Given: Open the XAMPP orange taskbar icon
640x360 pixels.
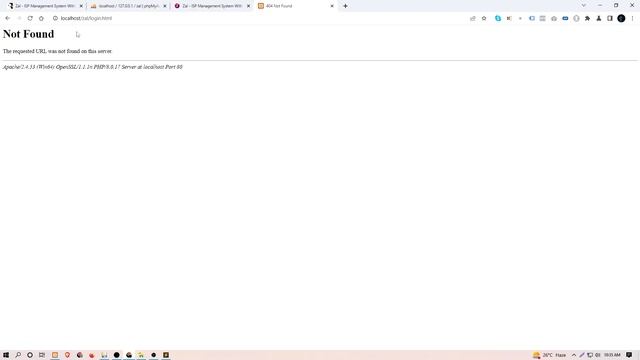Looking at the screenshot, I should click(55, 355).
